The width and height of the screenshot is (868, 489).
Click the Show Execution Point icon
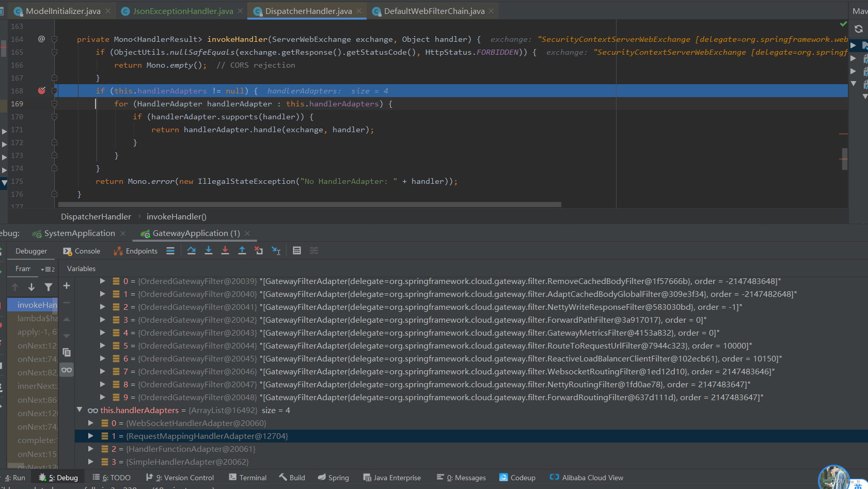(170, 250)
